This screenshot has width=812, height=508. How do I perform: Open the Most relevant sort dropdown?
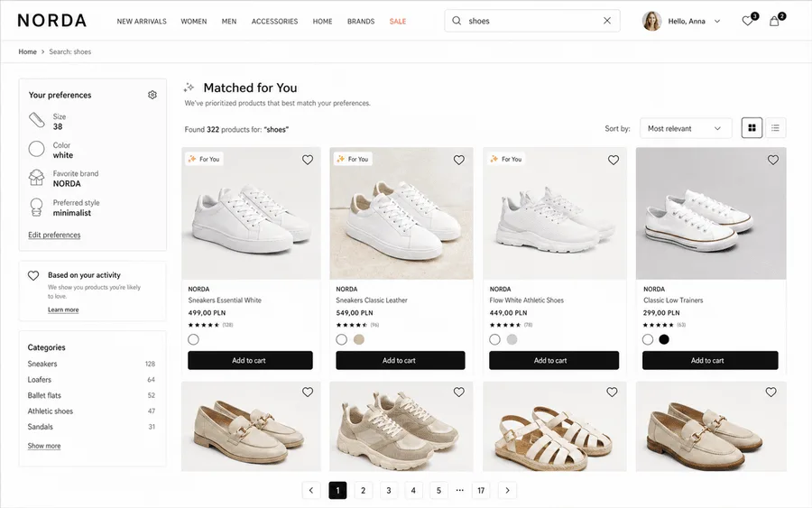[686, 128]
